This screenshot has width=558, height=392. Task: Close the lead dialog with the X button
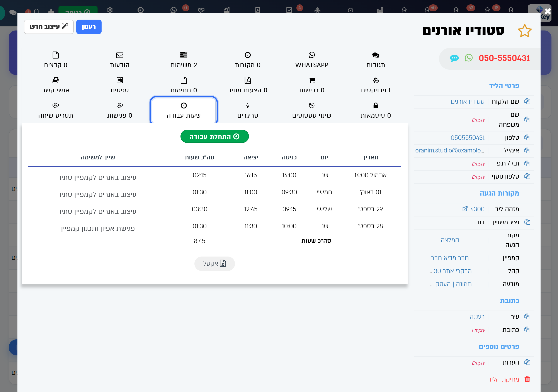tap(548, 11)
